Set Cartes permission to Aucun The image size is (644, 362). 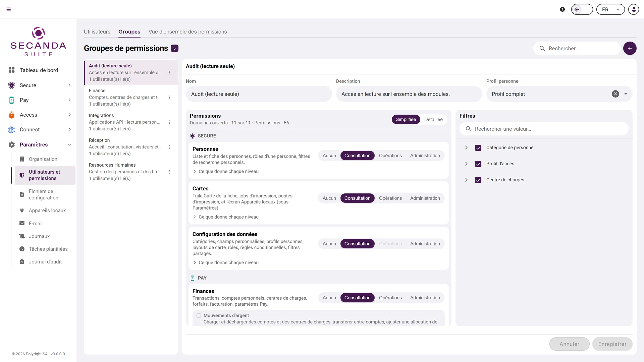[329, 198]
